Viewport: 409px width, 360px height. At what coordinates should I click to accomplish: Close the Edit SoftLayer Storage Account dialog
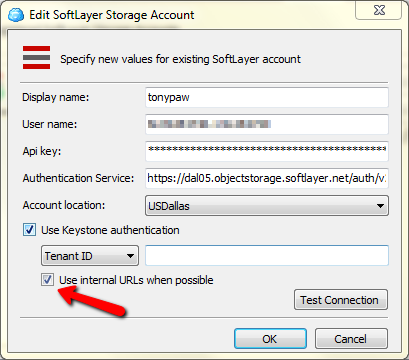point(379,10)
